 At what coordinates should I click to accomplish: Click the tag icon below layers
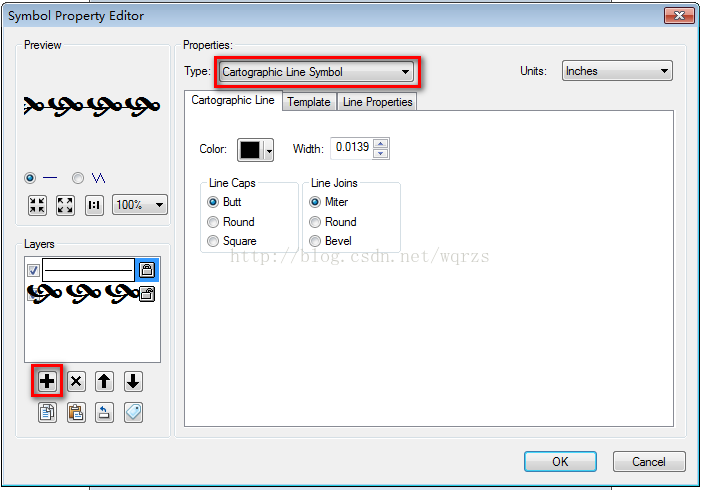click(133, 412)
